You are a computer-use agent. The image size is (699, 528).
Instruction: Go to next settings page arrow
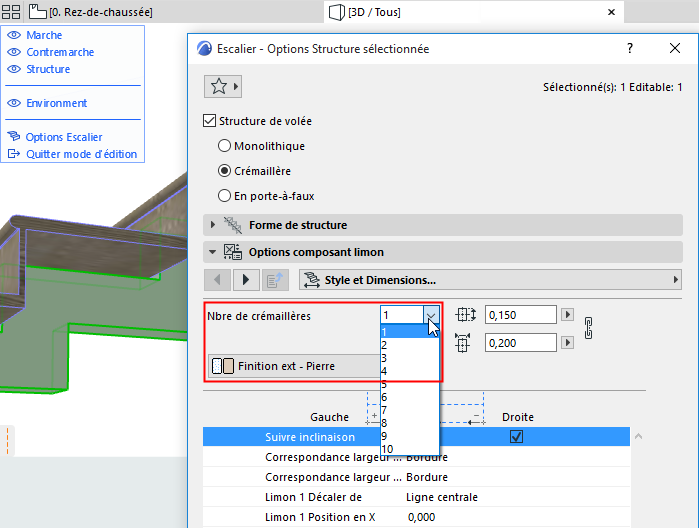[246, 280]
